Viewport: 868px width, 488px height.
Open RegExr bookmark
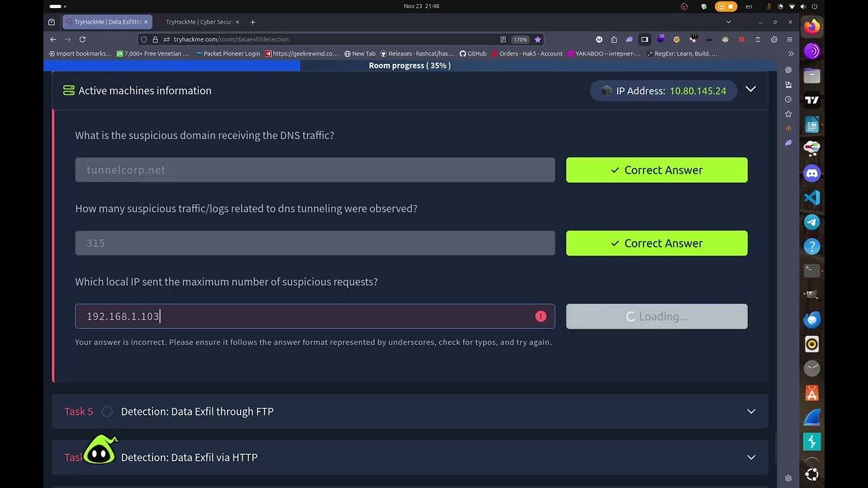[681, 54]
